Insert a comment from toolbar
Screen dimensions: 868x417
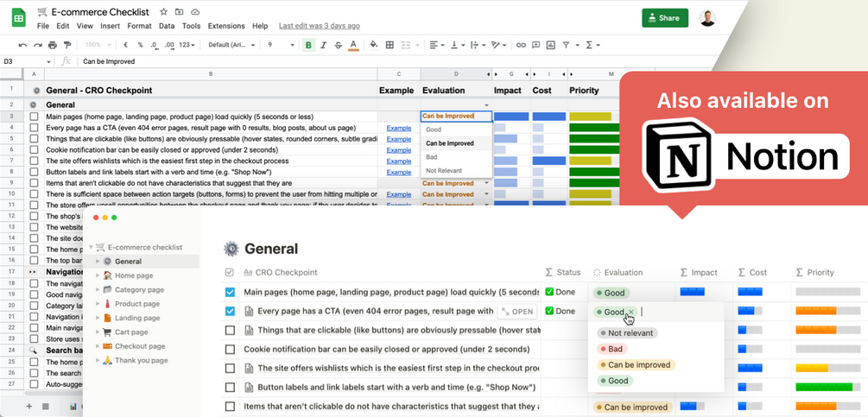(x=535, y=46)
